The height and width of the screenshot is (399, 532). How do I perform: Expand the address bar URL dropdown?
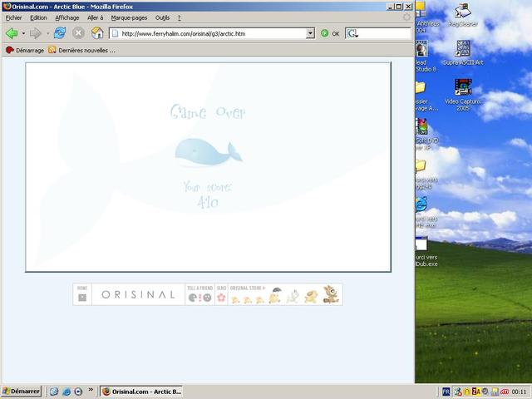[x=310, y=33]
